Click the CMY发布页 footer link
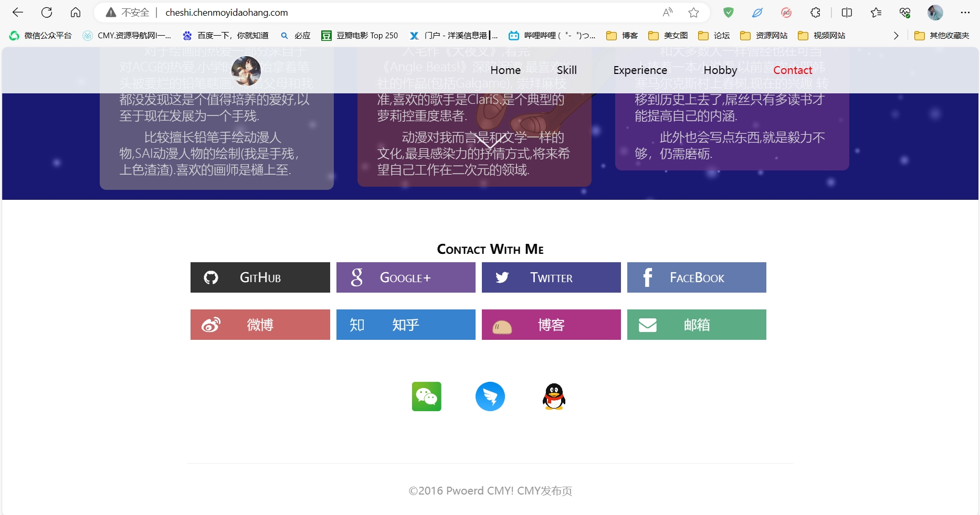This screenshot has height=515, width=980. (x=544, y=491)
